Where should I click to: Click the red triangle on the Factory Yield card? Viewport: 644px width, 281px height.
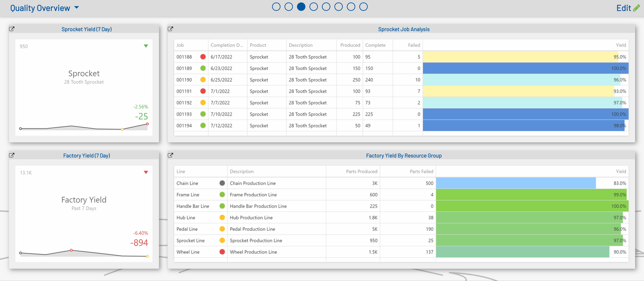(146, 172)
